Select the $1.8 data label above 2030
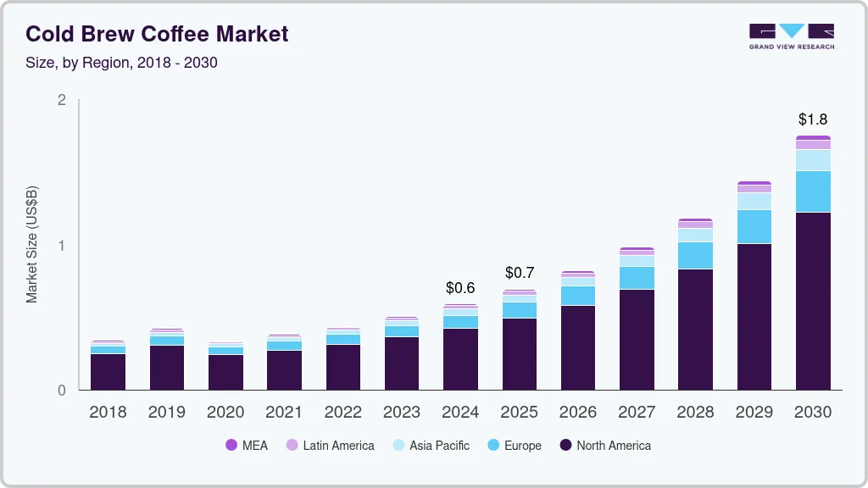Screen dimensions: 868x488 click(x=813, y=119)
